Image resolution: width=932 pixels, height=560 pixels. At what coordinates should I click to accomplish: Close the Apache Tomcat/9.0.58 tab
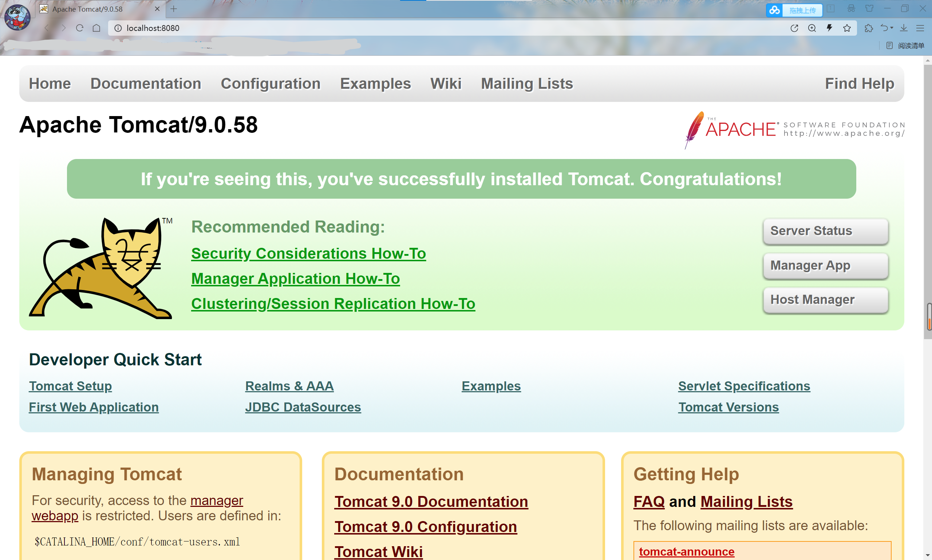pyautogui.click(x=157, y=9)
